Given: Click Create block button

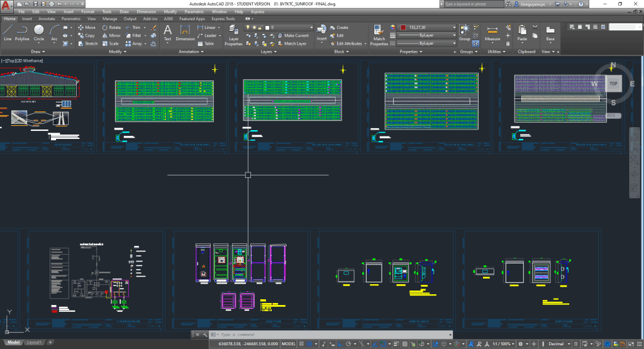Looking at the screenshot, I should tap(339, 28).
